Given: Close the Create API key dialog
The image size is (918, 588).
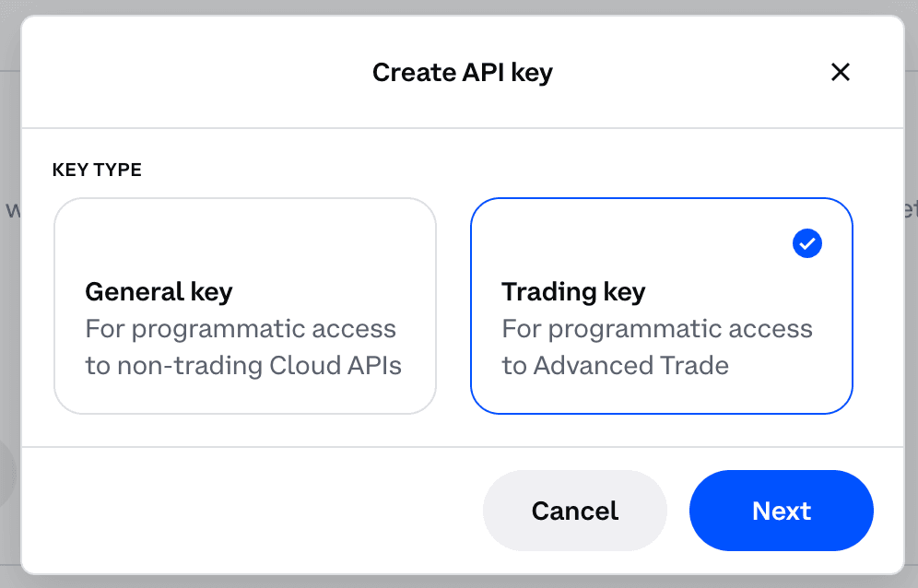Looking at the screenshot, I should pos(840,72).
